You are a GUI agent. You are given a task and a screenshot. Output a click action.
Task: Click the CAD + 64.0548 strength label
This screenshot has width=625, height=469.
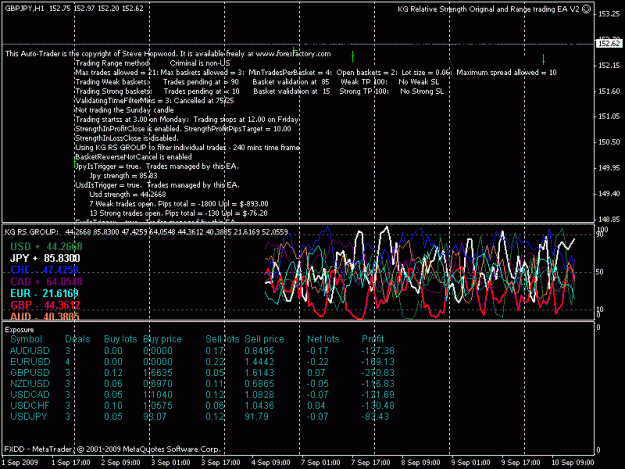[x=46, y=282]
